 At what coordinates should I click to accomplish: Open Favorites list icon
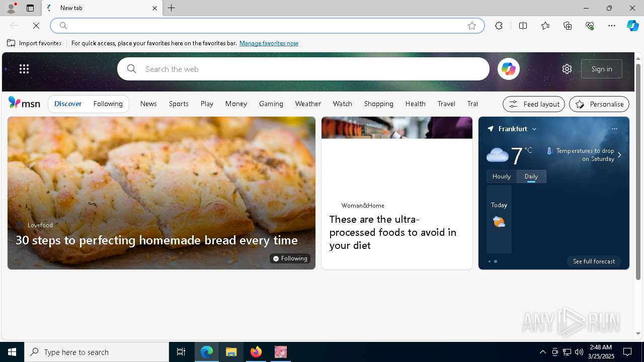point(545,26)
